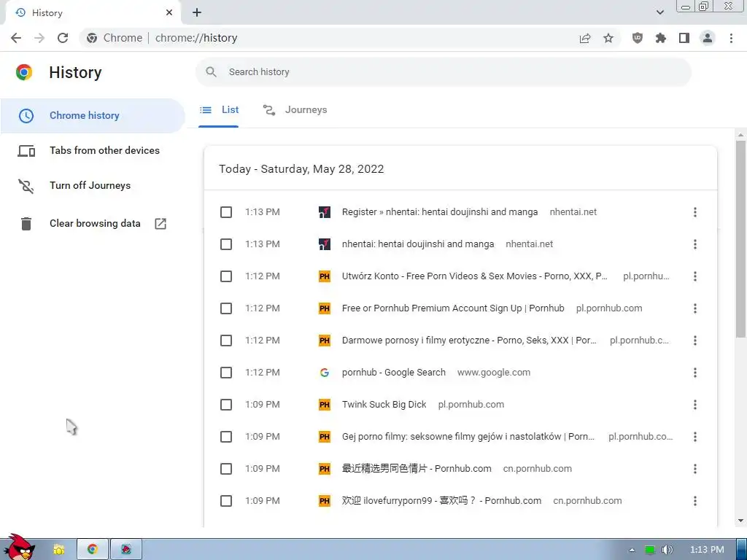Open Tabs from other devices
The width and height of the screenshot is (747, 560).
point(93,150)
